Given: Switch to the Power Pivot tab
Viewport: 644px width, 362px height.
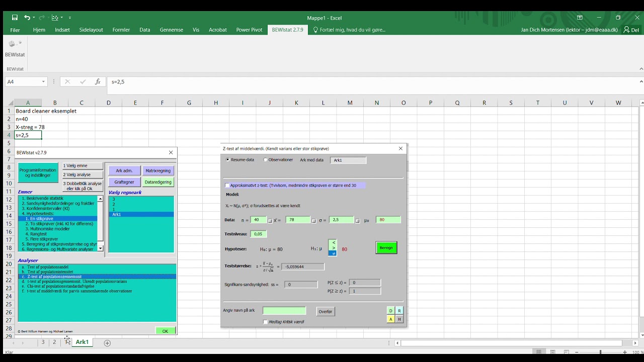Looking at the screenshot, I should [x=249, y=30].
